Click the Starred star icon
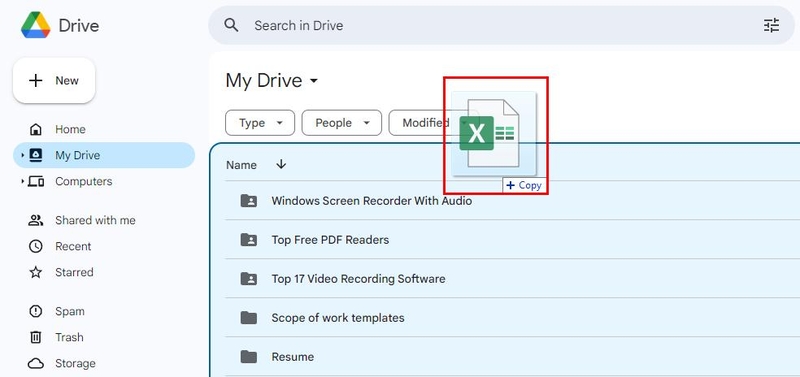This screenshot has width=800, height=377. click(x=36, y=272)
